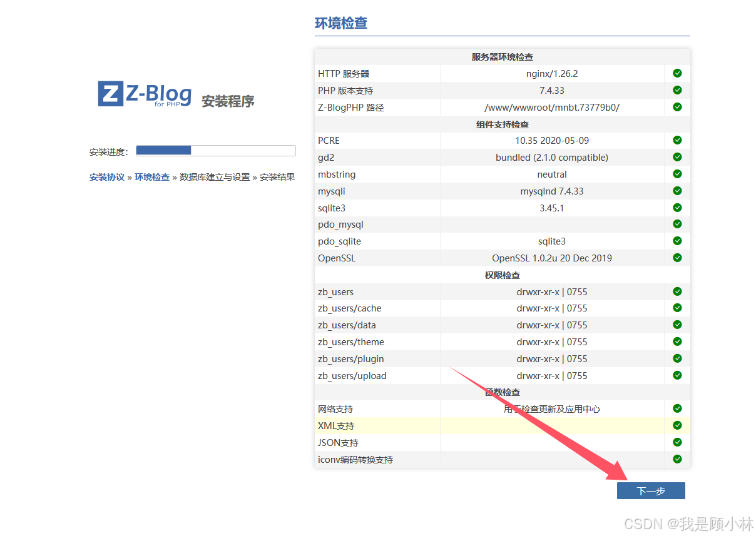The image size is (756, 536).
Task: Click the blue 环境检查 page heading
Action: pyautogui.click(x=341, y=24)
